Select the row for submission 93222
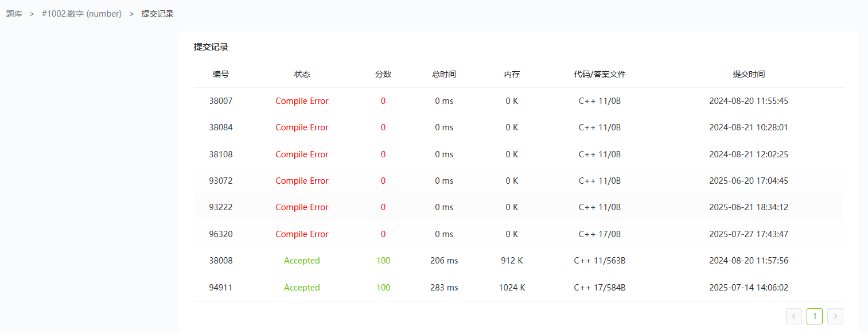Viewport: 868px width, 333px height. pyautogui.click(x=221, y=207)
